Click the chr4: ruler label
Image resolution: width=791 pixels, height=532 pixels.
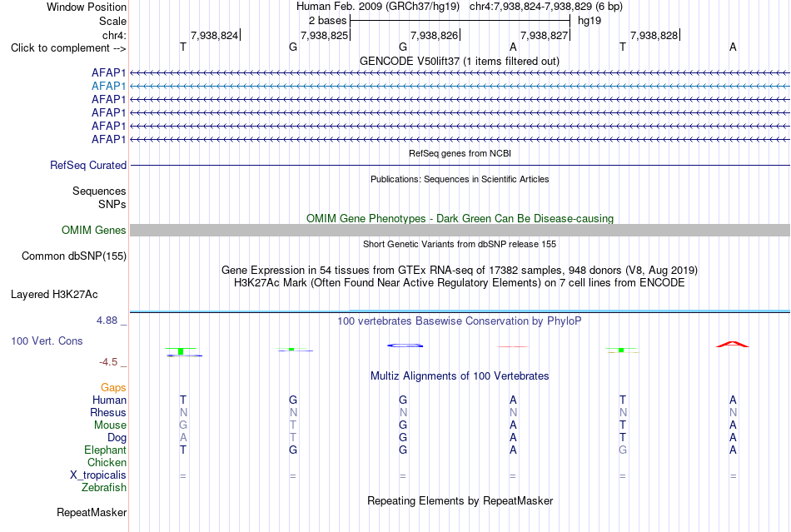click(114, 35)
